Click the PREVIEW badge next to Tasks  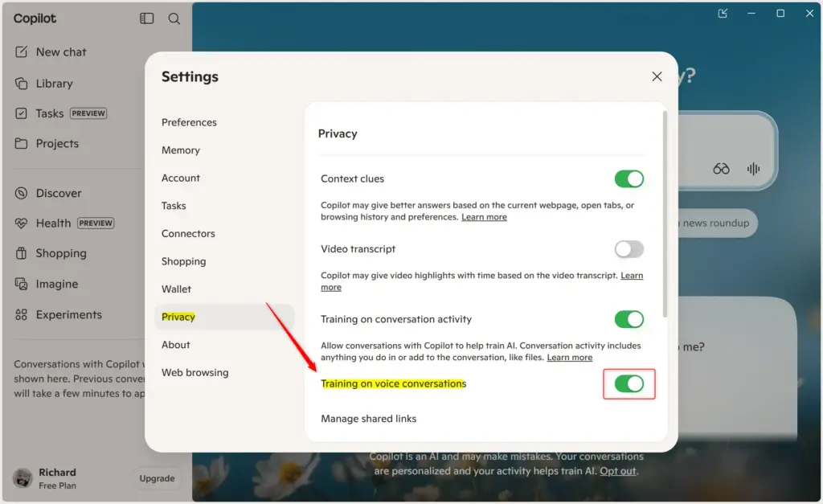tap(88, 113)
